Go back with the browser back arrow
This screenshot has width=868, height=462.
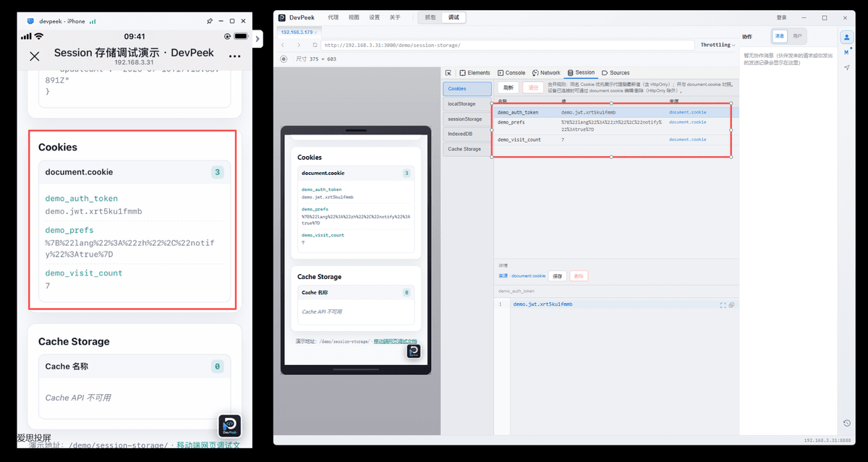coord(283,45)
